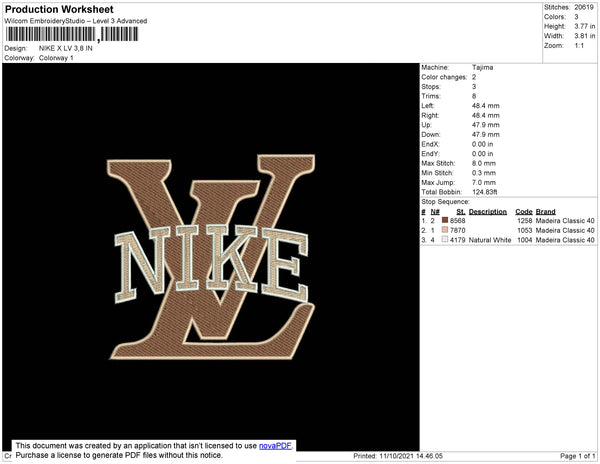Viewport: 600px width, 464px height.
Task: Click 'Madeira Classic 40' in row 8568
Action: [565, 221]
